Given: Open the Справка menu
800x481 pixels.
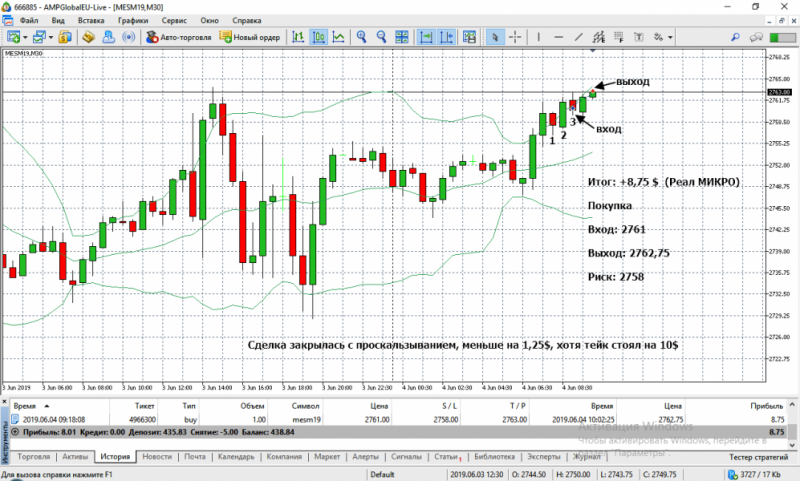Looking at the screenshot, I should [246, 20].
